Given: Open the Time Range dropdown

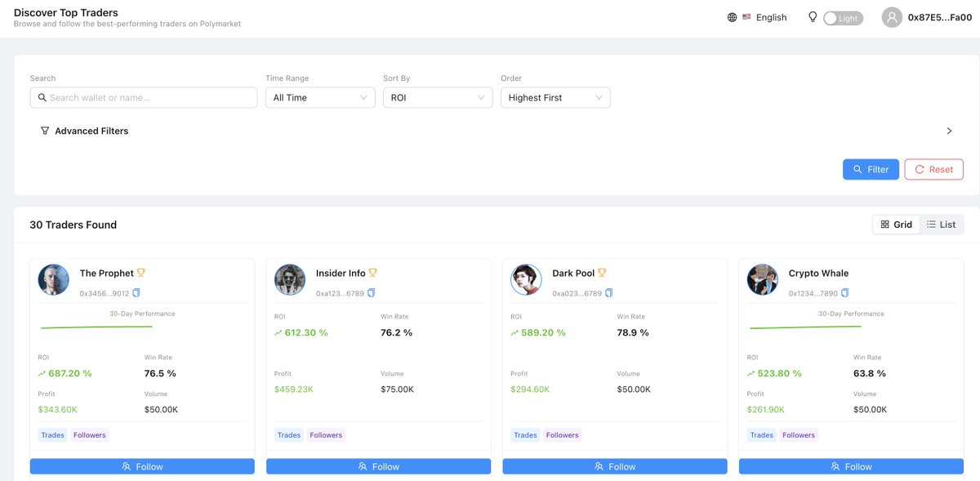Looking at the screenshot, I should pos(320,97).
